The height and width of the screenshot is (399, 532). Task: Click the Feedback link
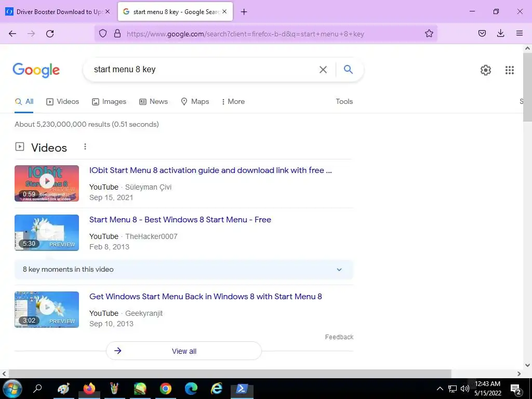(x=339, y=337)
